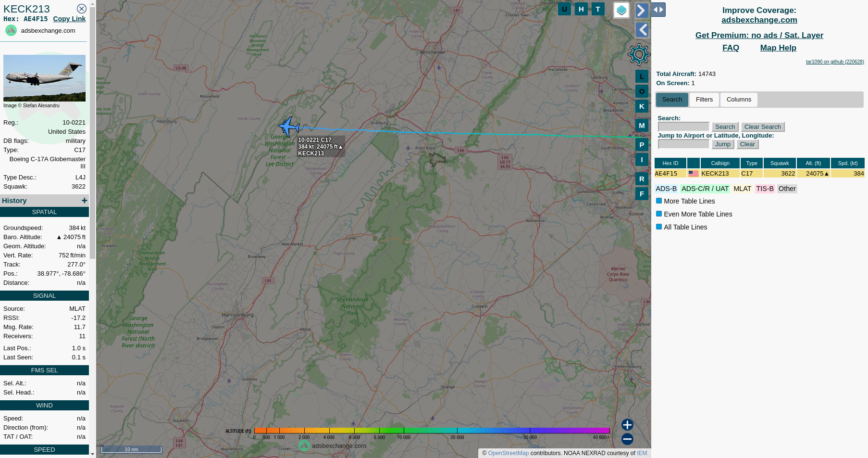Open Get Premium no ads link
Screen dimensions: 868x458
[x=759, y=35]
